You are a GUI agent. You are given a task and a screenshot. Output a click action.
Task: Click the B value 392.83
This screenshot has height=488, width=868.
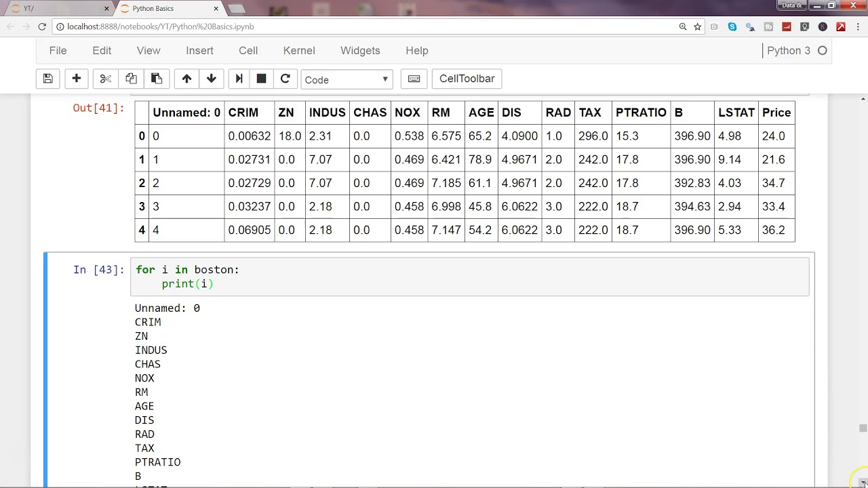coord(692,183)
